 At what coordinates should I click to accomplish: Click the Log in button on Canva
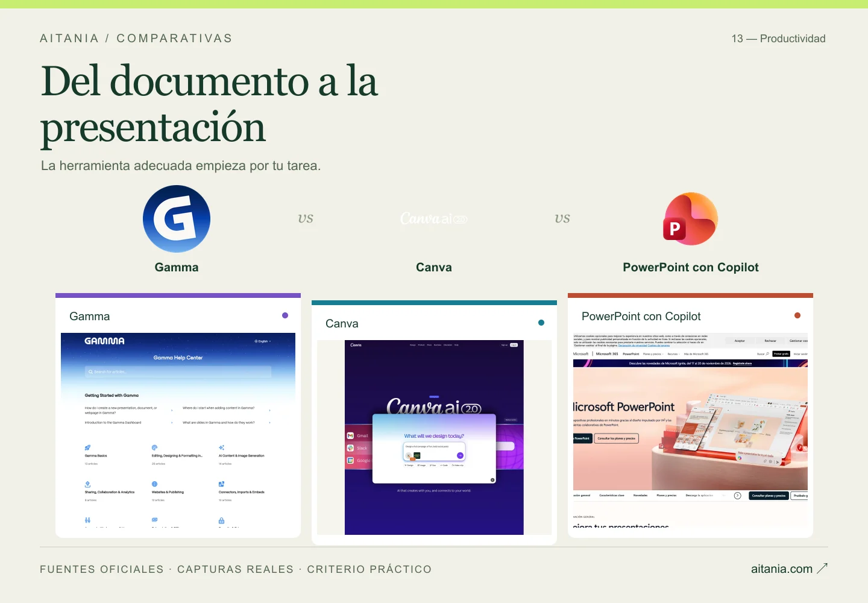pos(514,345)
